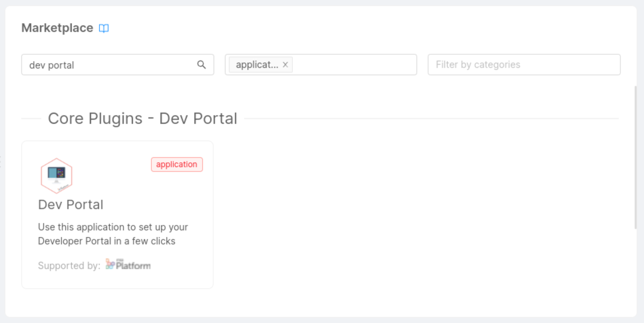This screenshot has height=323, width=644.
Task: Click the Platform logo next to Supported by
Action: click(128, 264)
